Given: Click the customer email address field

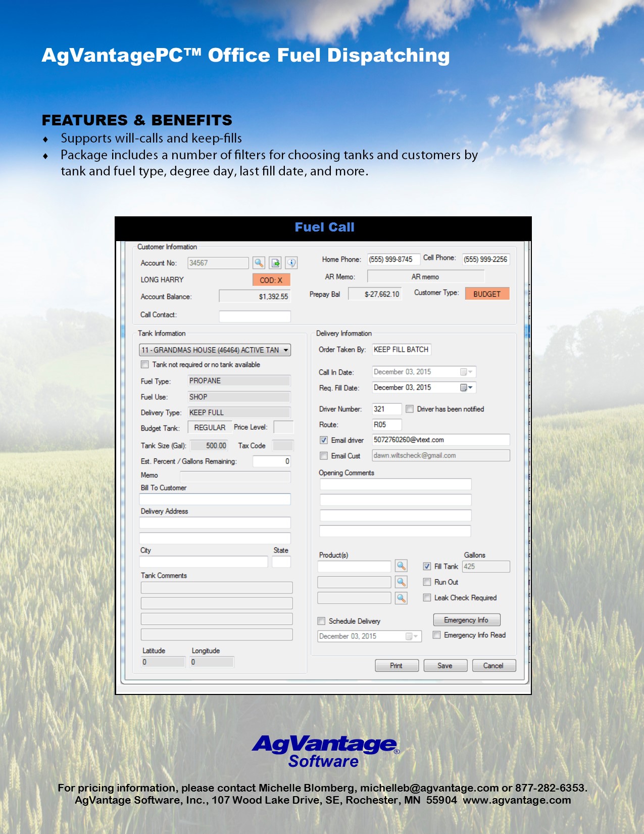Looking at the screenshot, I should (441, 455).
